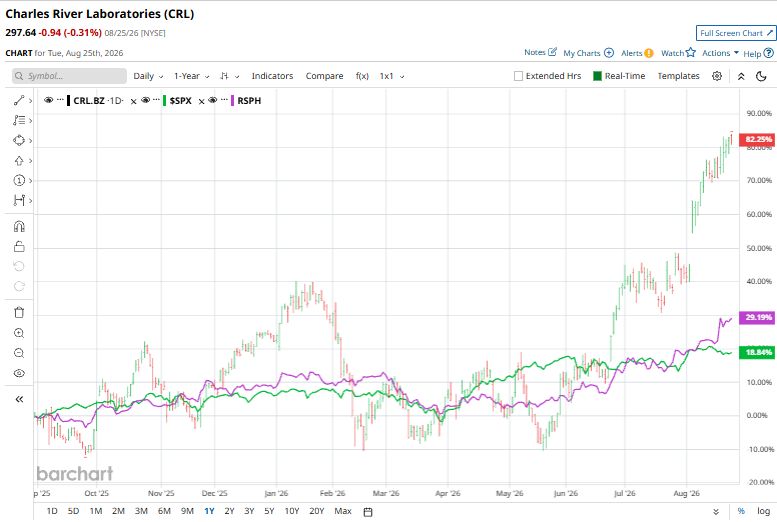Click the RSPH purple color swatch
777x522 pixels.
[x=232, y=101]
